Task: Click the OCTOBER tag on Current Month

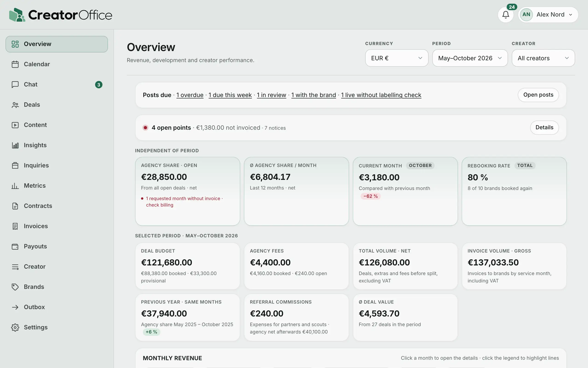Action: pyautogui.click(x=420, y=166)
